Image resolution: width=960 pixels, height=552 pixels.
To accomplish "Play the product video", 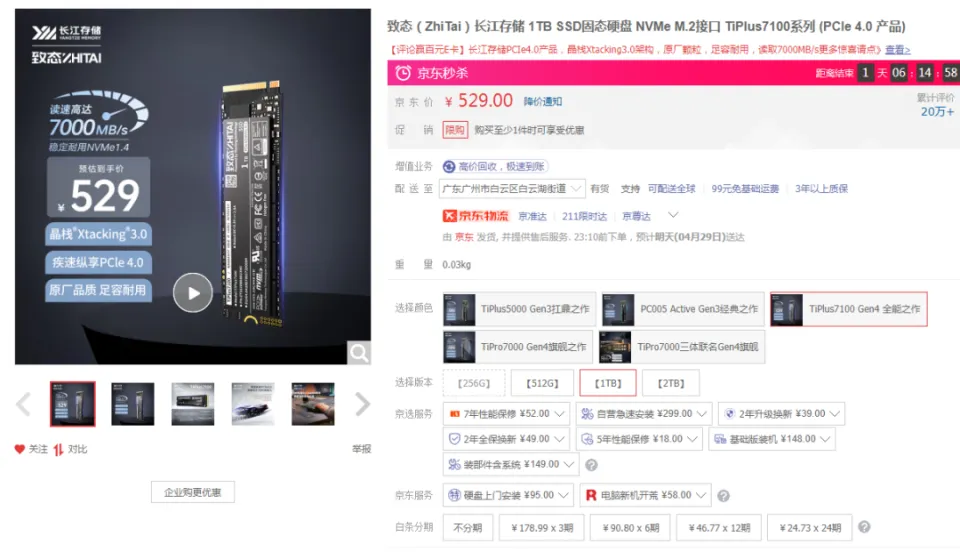I will pos(193,293).
